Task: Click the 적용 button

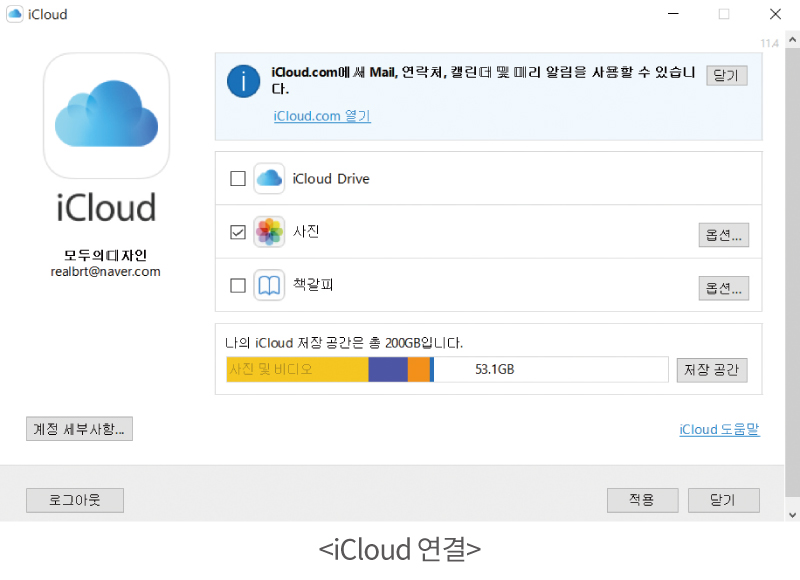Action: pos(642,500)
